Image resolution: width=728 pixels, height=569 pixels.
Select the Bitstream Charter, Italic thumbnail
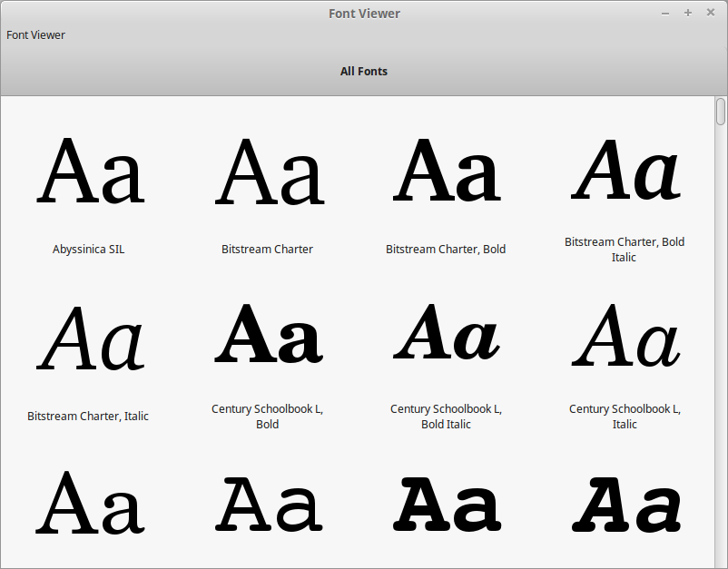tap(91, 338)
